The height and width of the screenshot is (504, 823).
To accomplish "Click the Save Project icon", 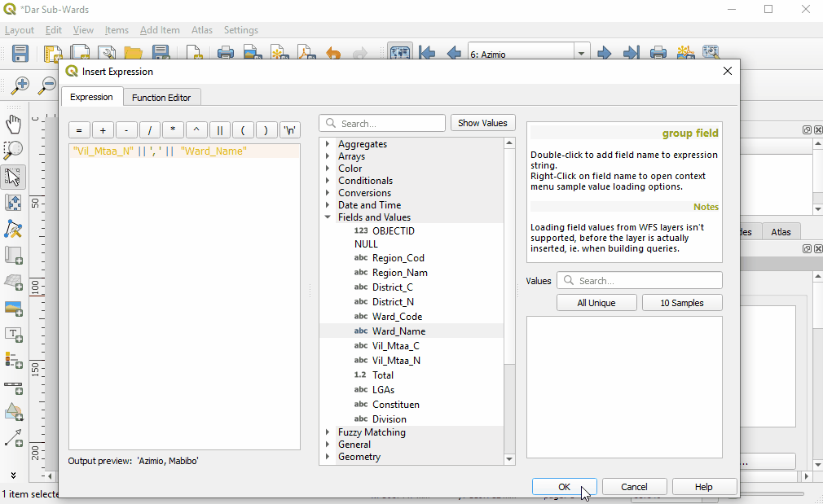I will click(x=20, y=54).
